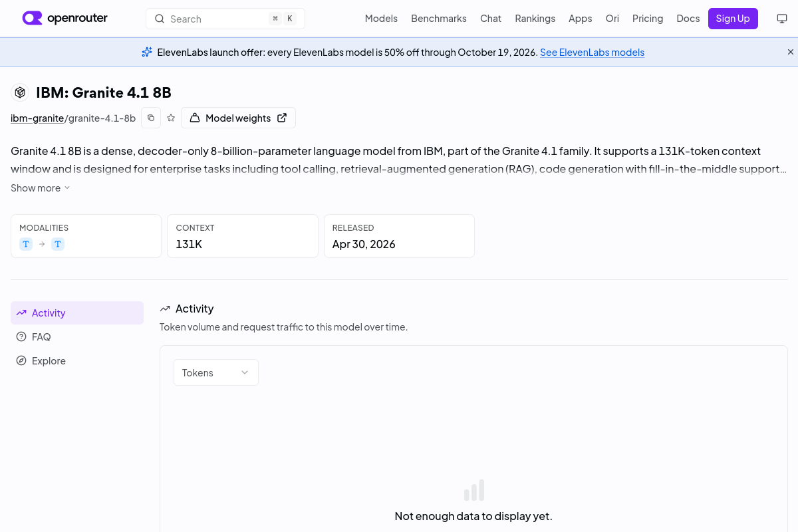Click the text output modality icon
The width and height of the screenshot is (798, 532).
[58, 244]
